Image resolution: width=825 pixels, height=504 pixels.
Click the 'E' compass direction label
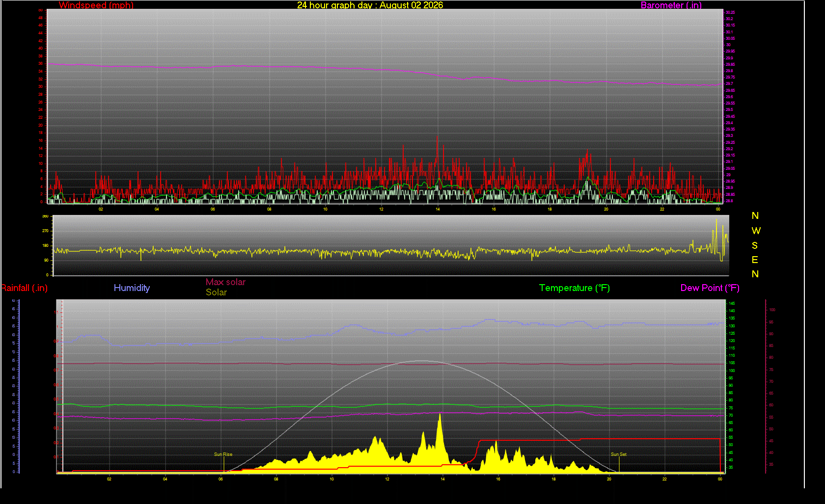[755, 260]
